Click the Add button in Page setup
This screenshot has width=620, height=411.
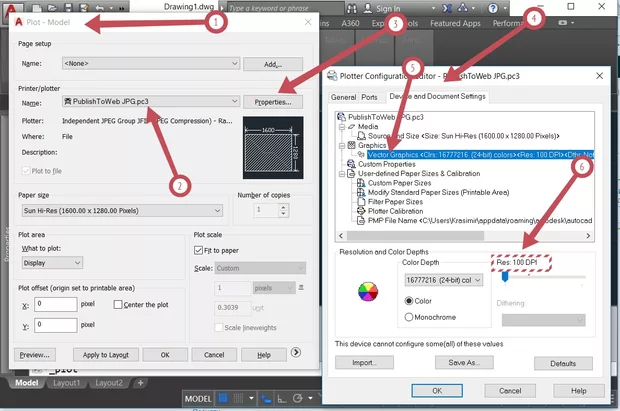click(x=273, y=64)
